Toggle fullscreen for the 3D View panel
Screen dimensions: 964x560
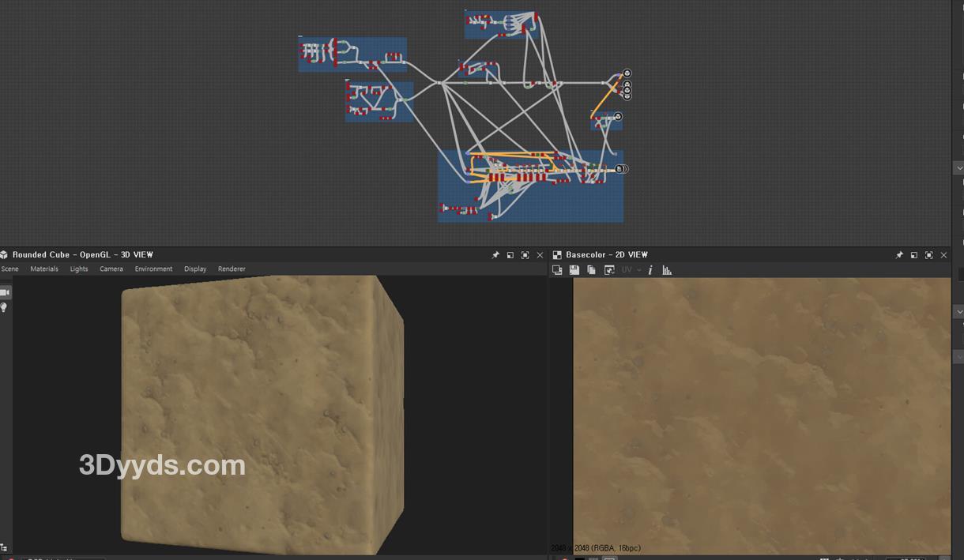(x=525, y=255)
